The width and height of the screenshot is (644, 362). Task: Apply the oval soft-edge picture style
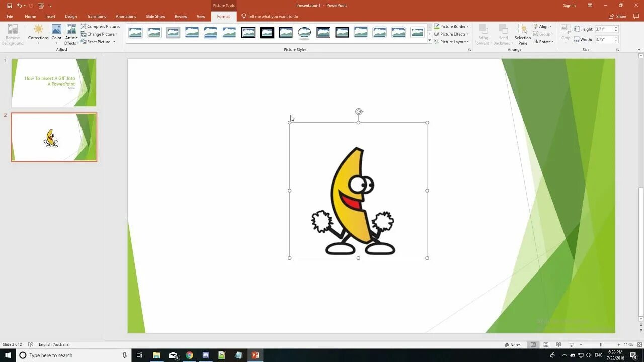click(304, 33)
